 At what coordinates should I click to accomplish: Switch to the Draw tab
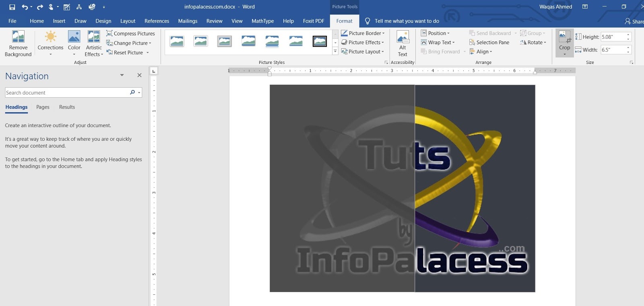click(x=80, y=21)
